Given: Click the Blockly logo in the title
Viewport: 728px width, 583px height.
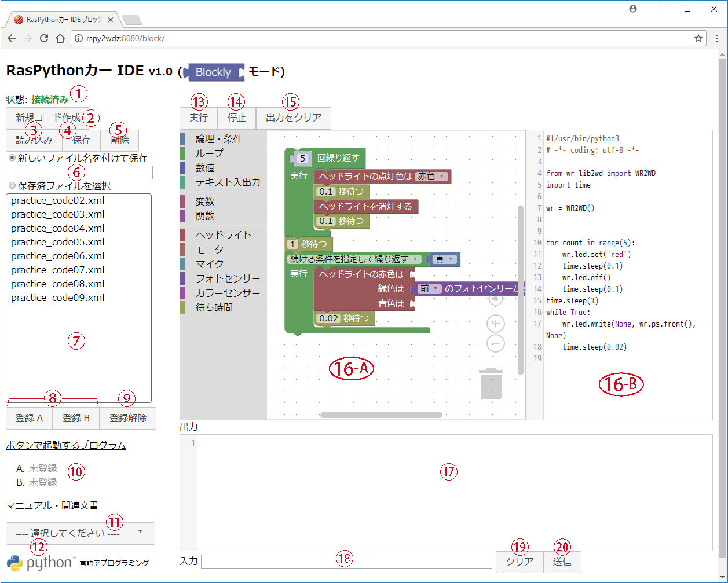Looking at the screenshot, I should (x=214, y=72).
